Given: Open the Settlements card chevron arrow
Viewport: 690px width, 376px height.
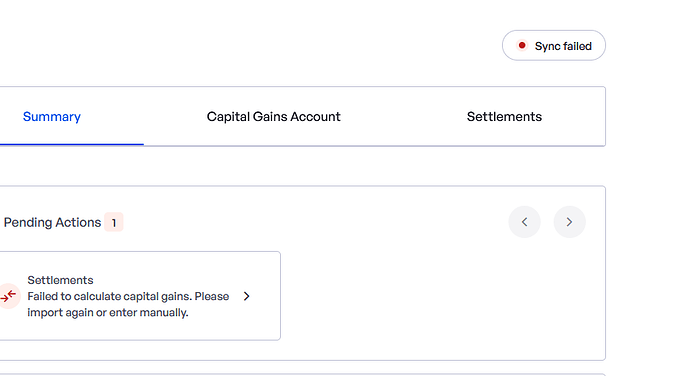Looking at the screenshot, I should (x=246, y=296).
